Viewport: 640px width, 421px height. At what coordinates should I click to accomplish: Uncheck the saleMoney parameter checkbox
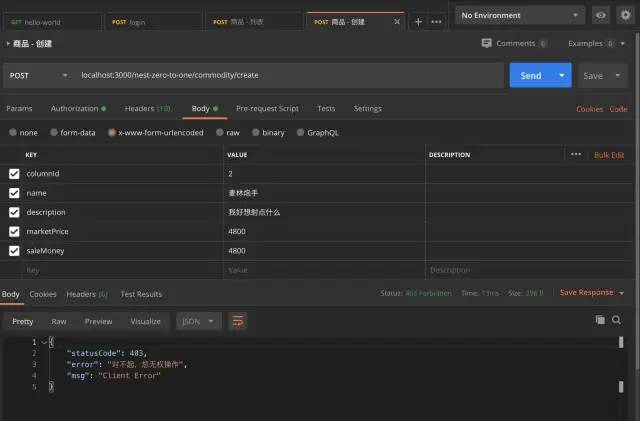click(x=14, y=251)
